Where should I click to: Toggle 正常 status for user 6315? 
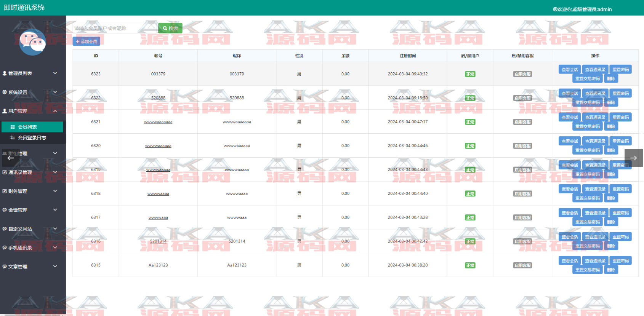point(470,265)
